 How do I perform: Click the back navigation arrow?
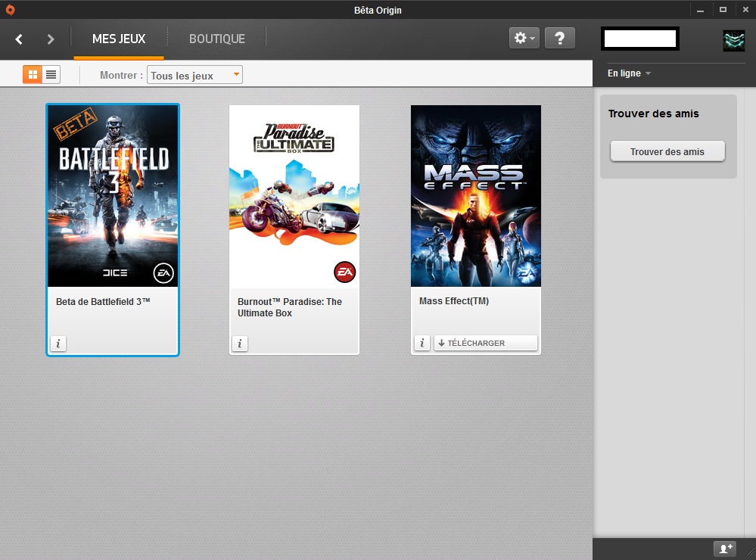click(19, 39)
